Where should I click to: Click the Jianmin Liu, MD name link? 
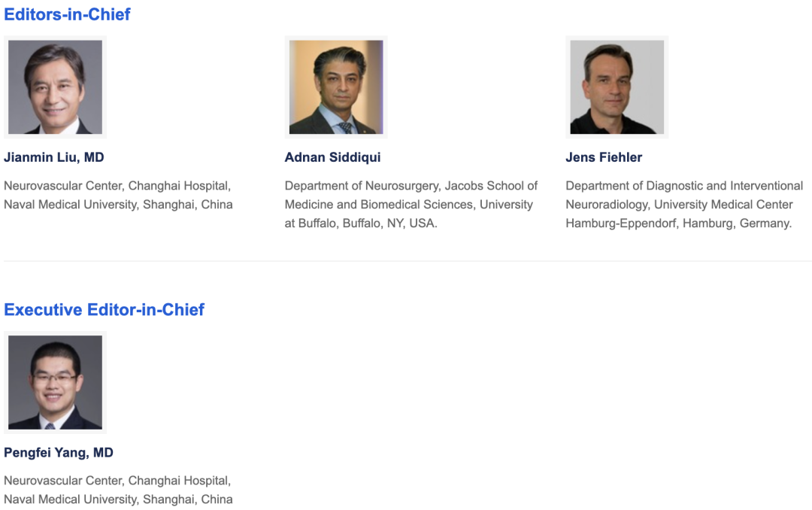54,157
